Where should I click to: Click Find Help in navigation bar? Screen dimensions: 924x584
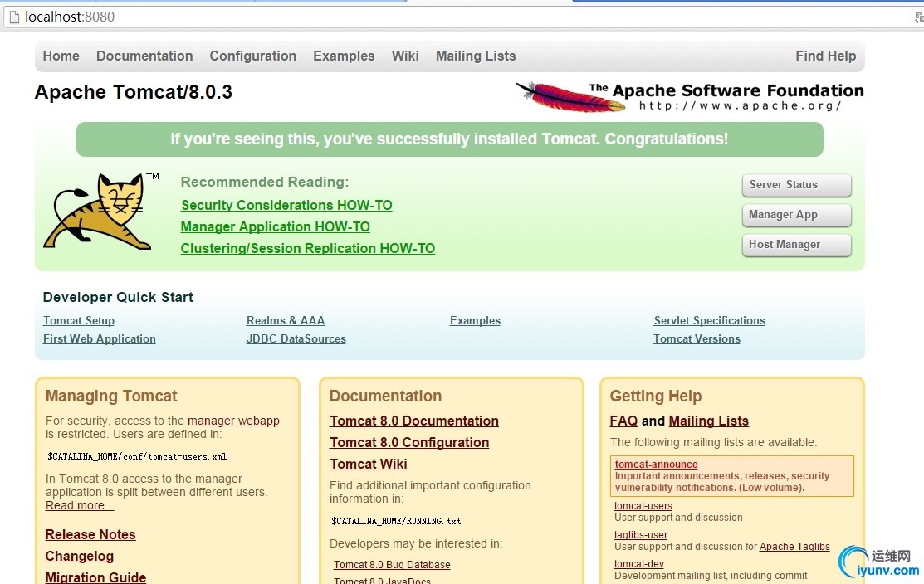tap(825, 56)
